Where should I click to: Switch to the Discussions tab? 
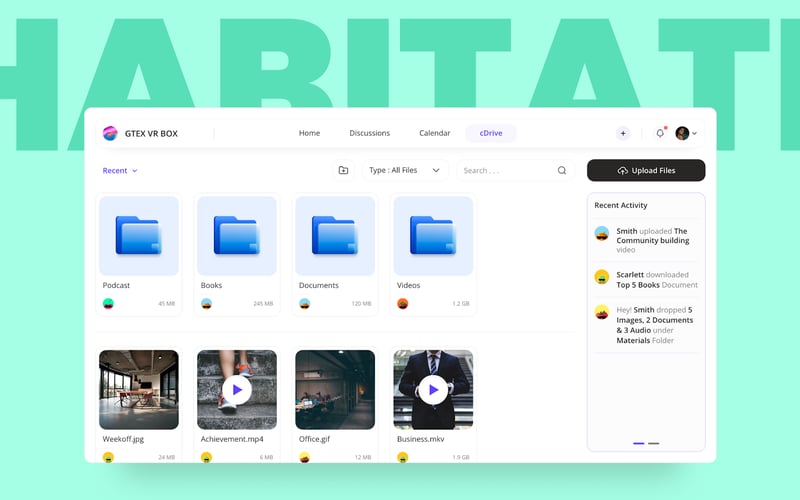[369, 133]
